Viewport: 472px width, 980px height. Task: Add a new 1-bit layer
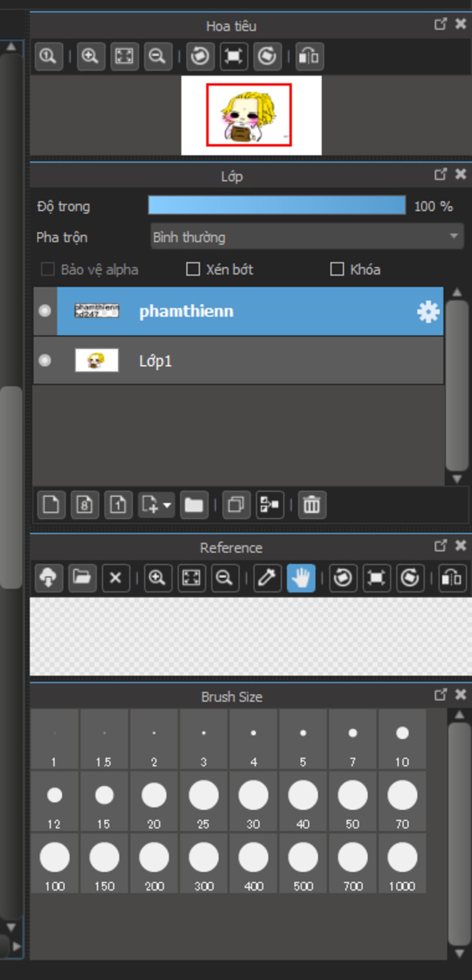point(118,505)
